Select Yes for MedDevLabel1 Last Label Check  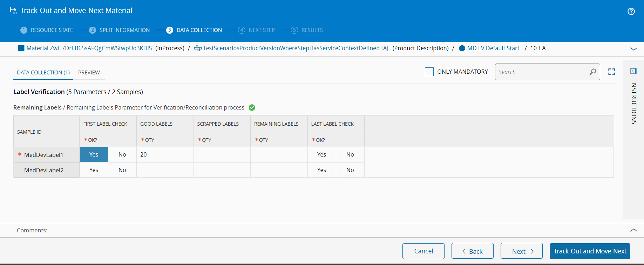pos(322,154)
